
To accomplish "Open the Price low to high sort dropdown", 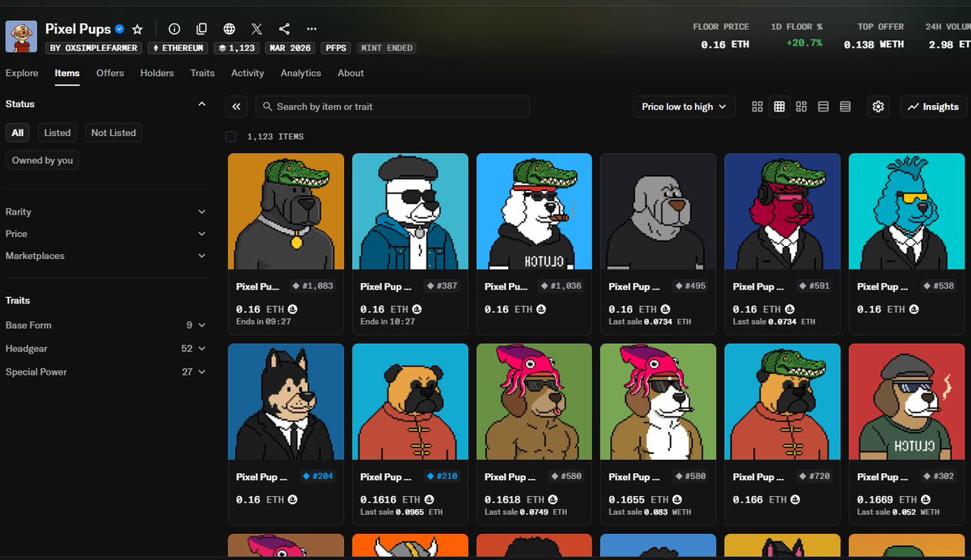I will click(x=685, y=107).
